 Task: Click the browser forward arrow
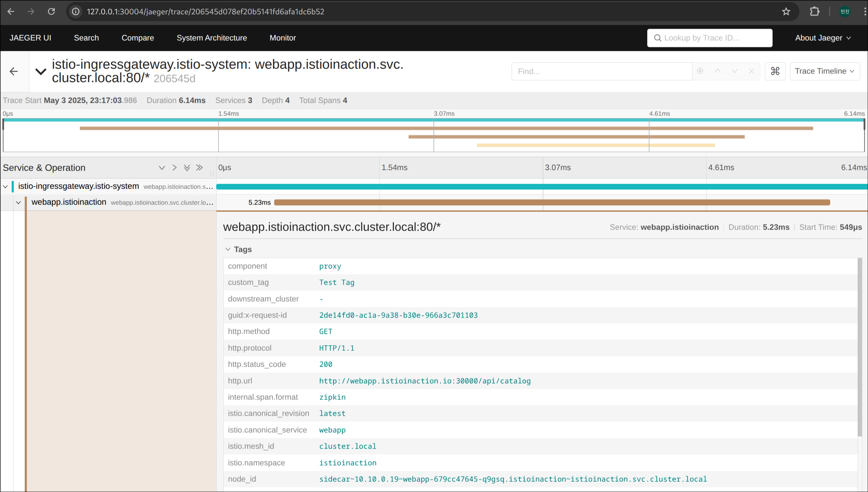[31, 12]
